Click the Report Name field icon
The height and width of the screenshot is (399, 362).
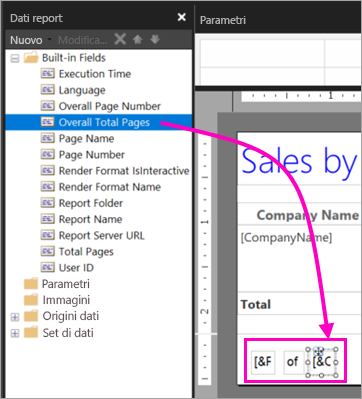tap(47, 219)
